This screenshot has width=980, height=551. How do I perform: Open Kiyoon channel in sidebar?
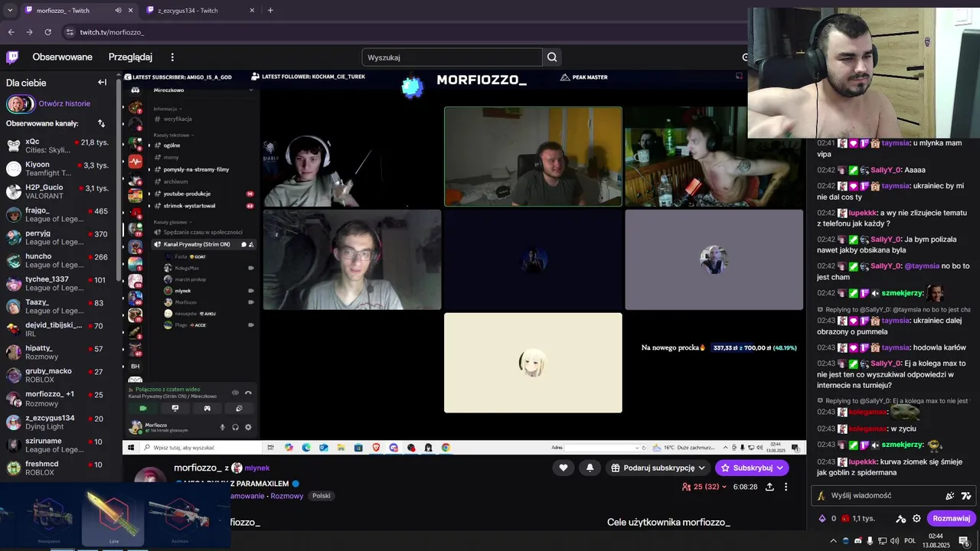[x=60, y=169]
